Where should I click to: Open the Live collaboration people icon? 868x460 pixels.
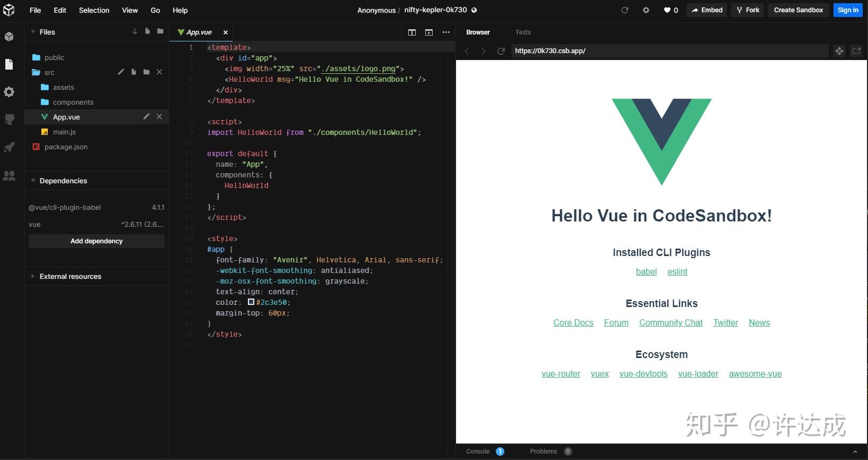click(9, 175)
